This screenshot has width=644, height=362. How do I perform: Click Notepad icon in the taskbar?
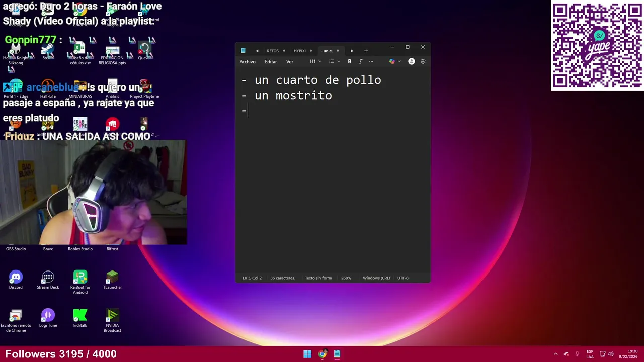(x=337, y=354)
